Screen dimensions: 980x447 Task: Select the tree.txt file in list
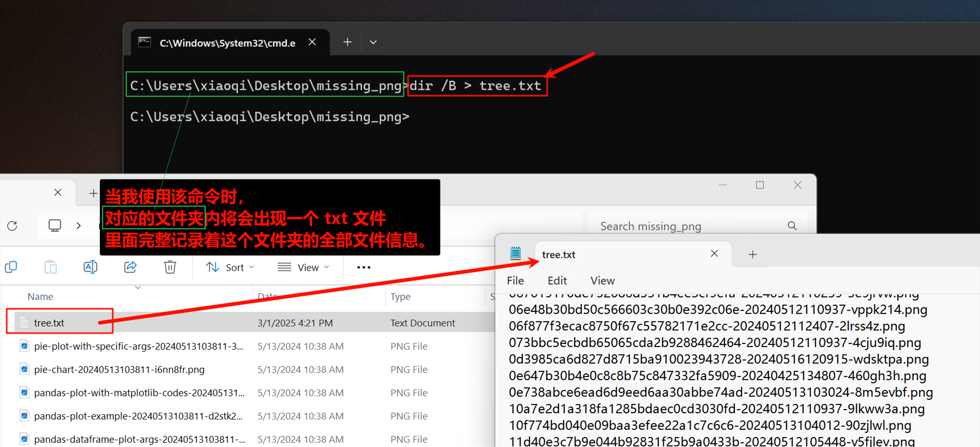49,323
